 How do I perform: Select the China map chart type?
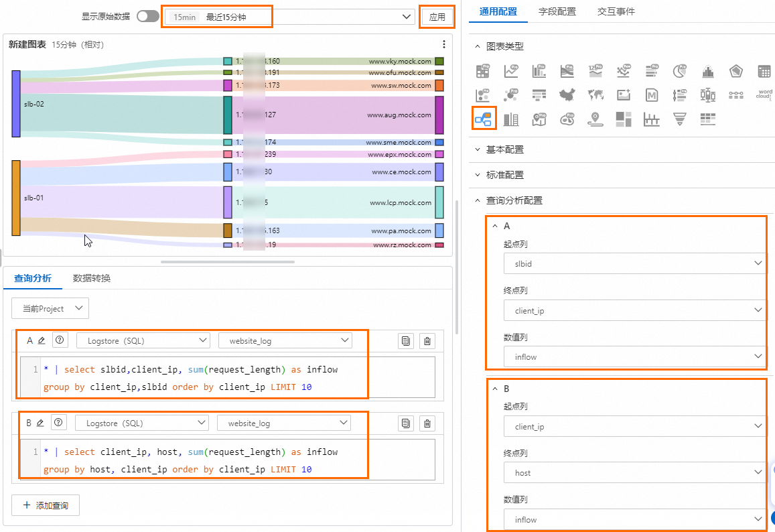567,94
